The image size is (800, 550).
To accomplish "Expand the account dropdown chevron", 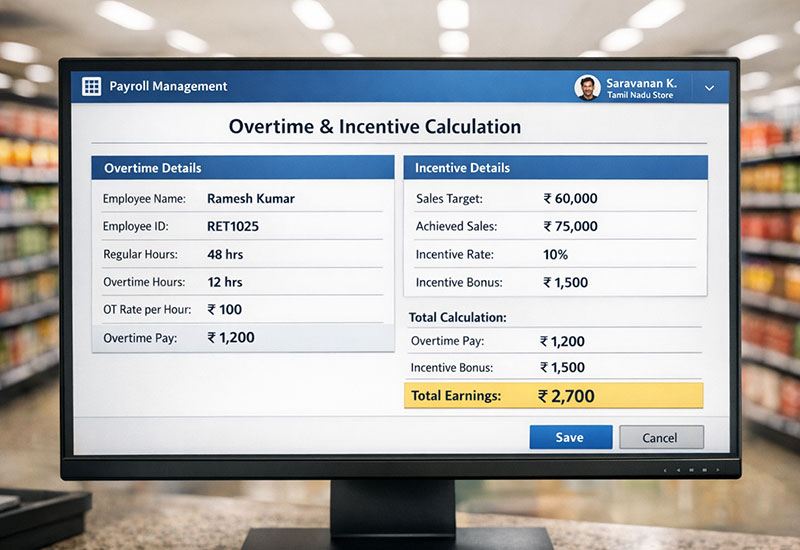I will 709,88.
